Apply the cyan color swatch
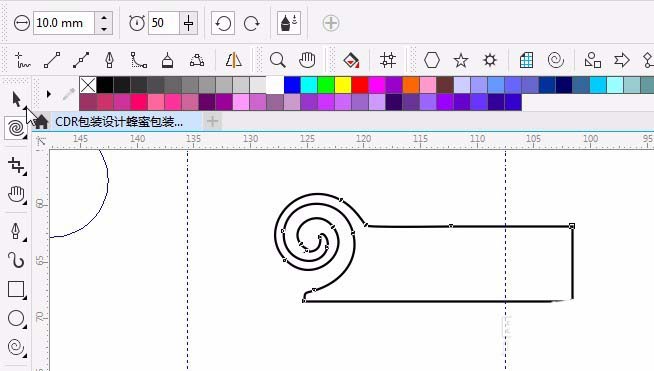The height and width of the screenshot is (371, 654). click(x=309, y=85)
